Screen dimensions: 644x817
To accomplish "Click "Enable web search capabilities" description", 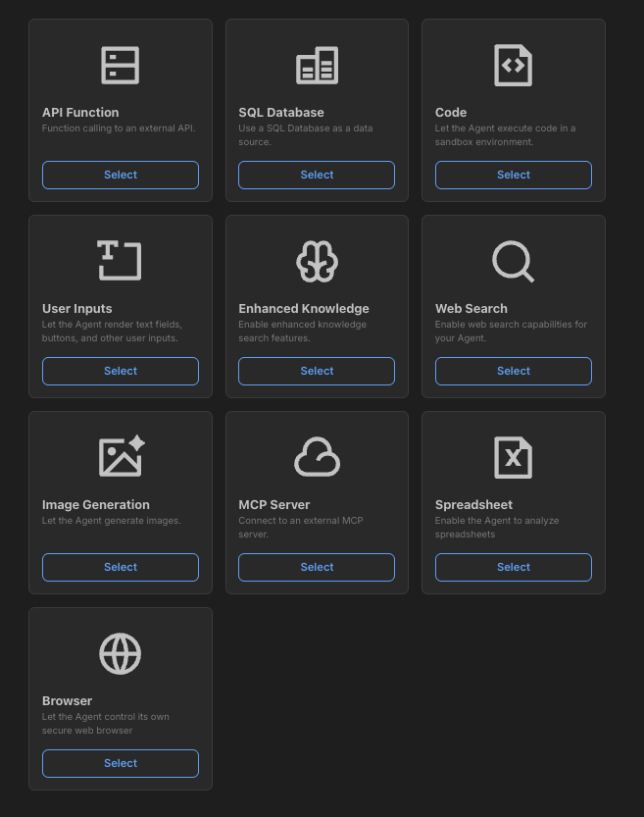I will 512,331.
